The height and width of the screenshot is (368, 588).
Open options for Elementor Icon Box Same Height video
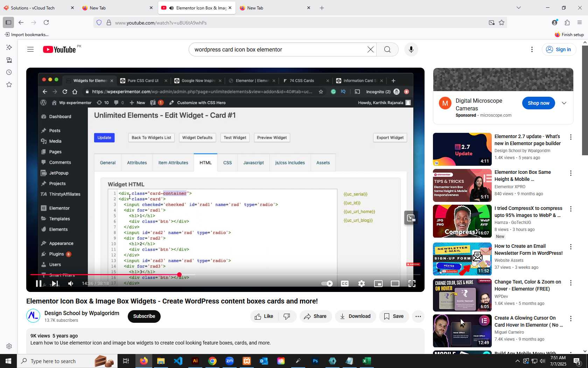(571, 173)
